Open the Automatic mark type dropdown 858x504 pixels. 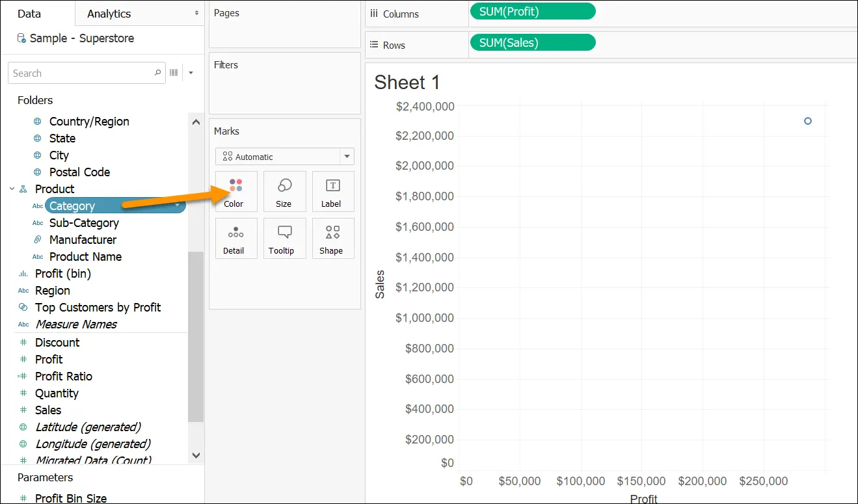point(285,157)
